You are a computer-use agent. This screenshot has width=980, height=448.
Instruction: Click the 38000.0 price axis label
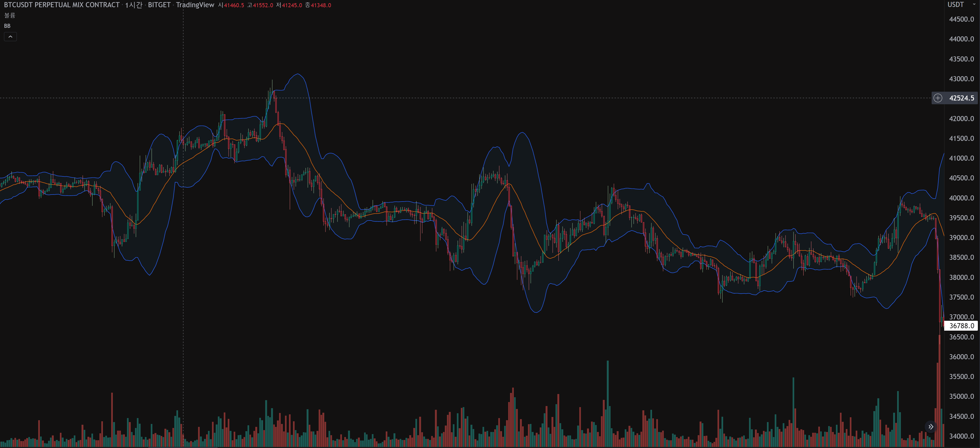[961, 277]
